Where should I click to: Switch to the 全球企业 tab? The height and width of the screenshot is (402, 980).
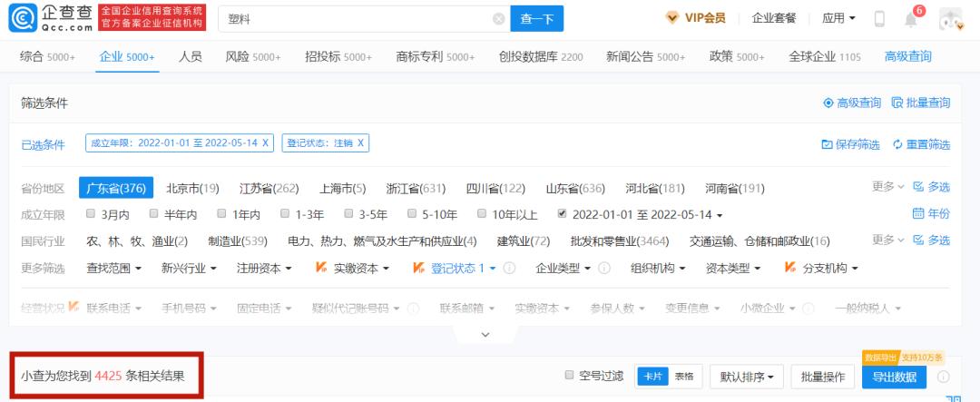tap(824, 57)
